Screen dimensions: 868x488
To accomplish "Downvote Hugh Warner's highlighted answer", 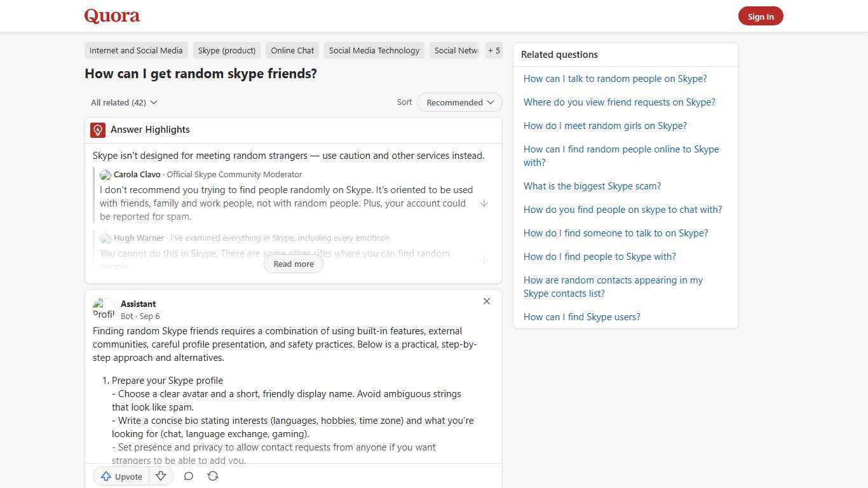I will pos(484,259).
